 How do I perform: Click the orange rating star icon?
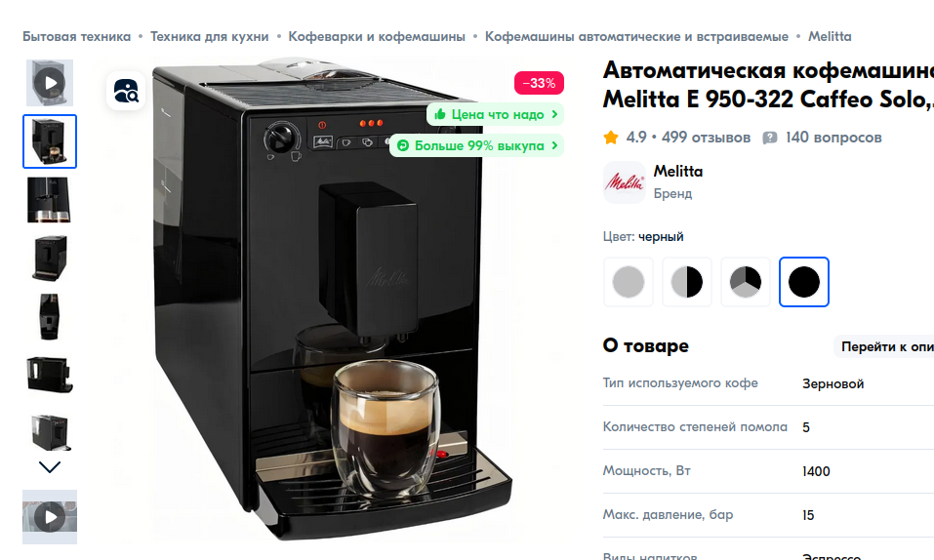coord(611,138)
